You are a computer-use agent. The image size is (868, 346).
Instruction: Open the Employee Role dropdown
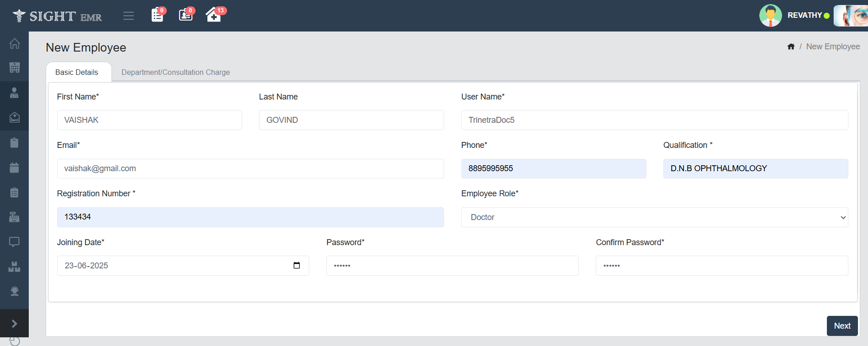coord(654,217)
